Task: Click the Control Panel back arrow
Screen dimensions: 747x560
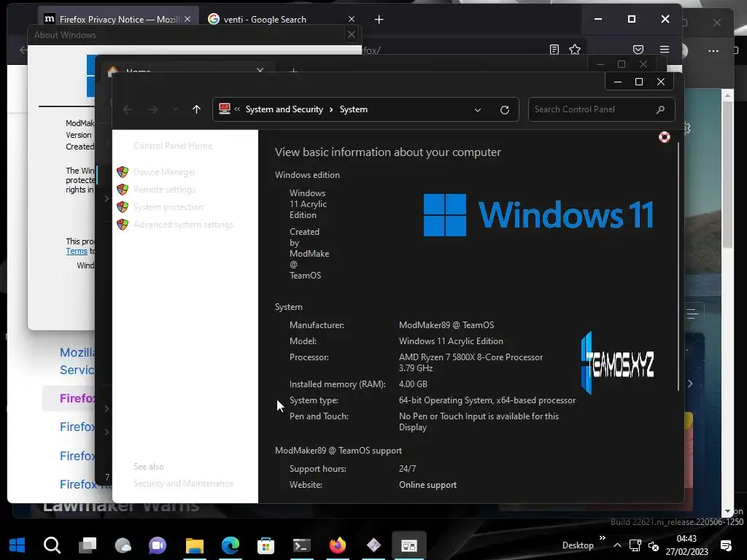Action: click(128, 109)
